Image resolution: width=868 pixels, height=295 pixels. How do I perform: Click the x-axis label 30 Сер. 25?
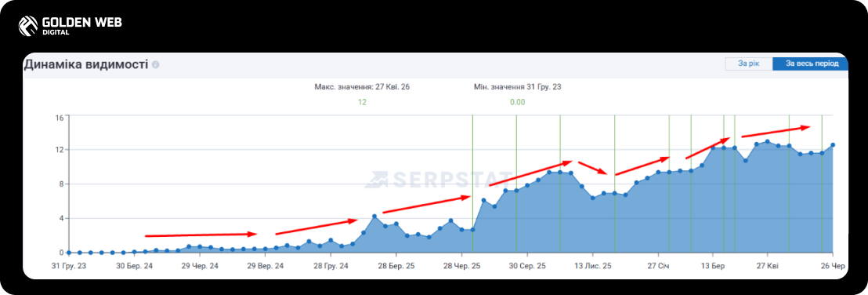pyautogui.click(x=527, y=267)
